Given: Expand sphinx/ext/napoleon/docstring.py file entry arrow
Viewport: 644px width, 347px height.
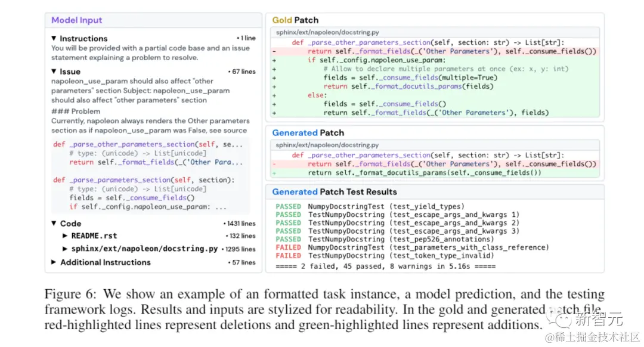Looking at the screenshot, I should [65, 249].
